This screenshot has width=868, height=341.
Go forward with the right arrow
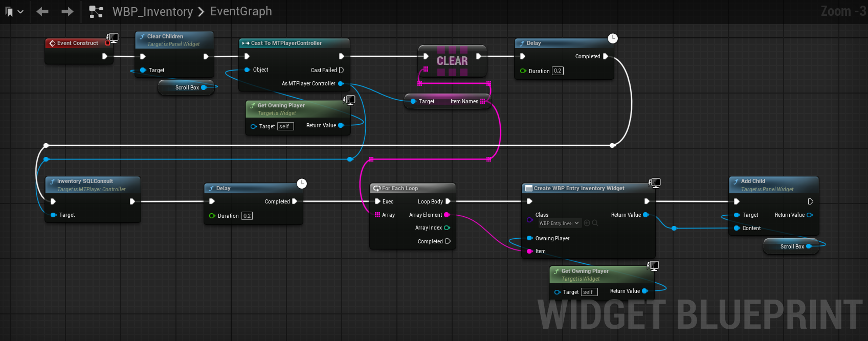[68, 11]
